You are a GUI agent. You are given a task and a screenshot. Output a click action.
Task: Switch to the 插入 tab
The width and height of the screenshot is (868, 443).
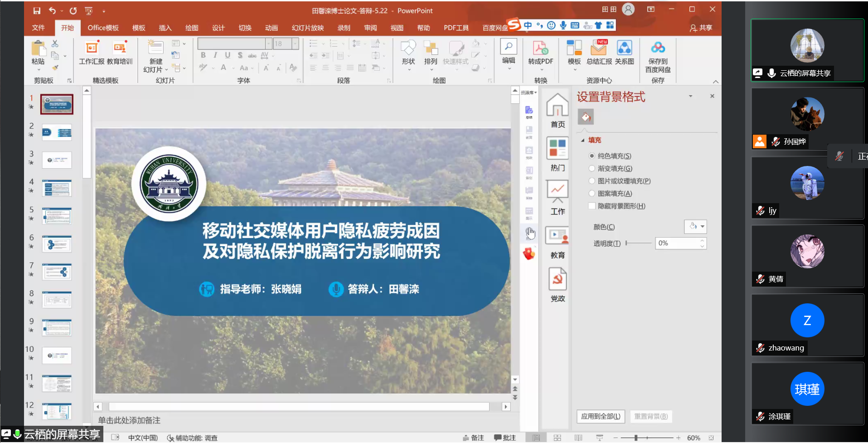(x=165, y=28)
